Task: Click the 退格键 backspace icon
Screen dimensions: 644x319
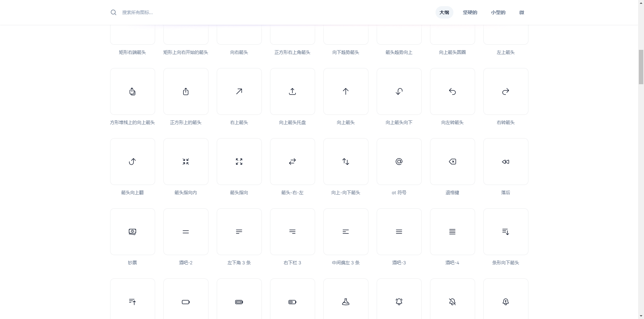Action: pos(452,162)
